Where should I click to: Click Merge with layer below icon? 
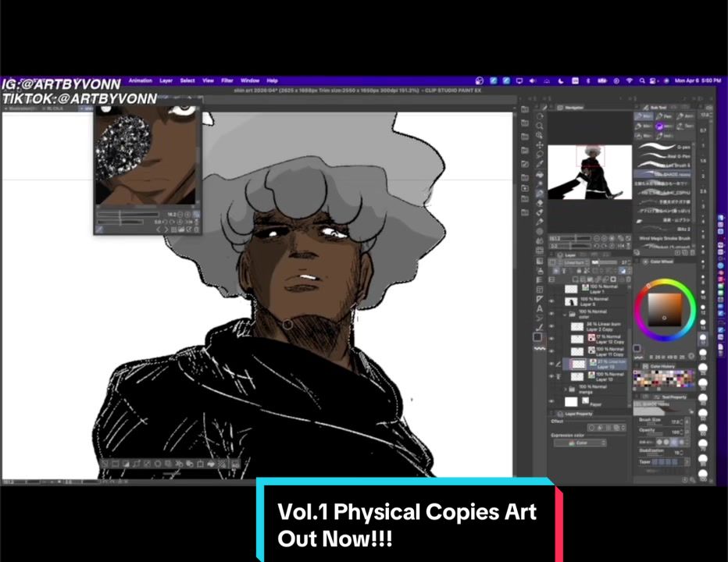pyautogui.click(x=606, y=279)
